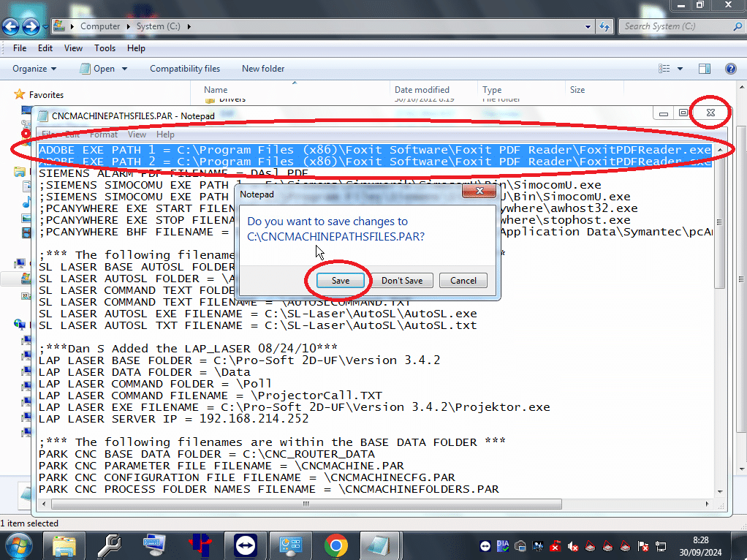747x560 pixels.
Task: Open the Tools menu in Explorer
Action: tap(105, 48)
